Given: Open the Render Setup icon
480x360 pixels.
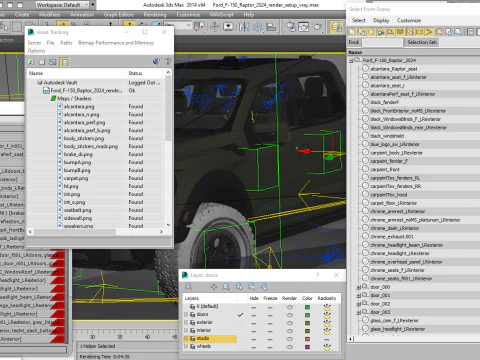Looking at the screenshot, I should tap(291, 27).
